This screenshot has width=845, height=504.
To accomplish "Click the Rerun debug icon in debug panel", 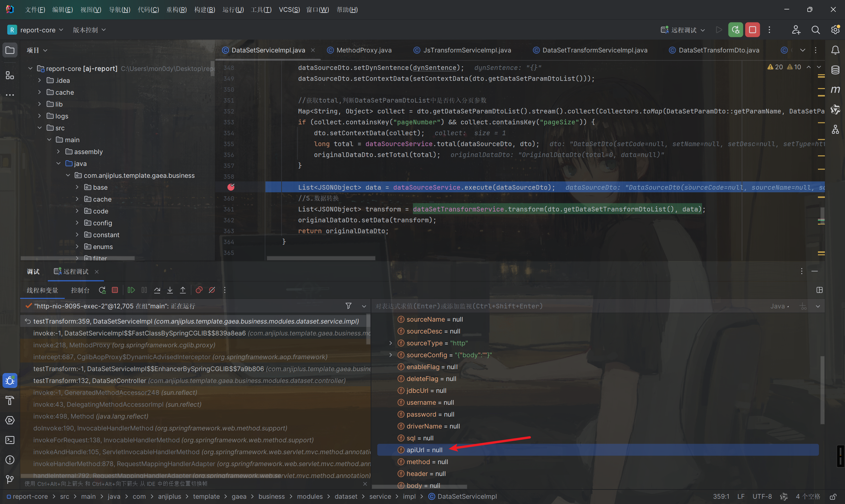I will pos(102,290).
